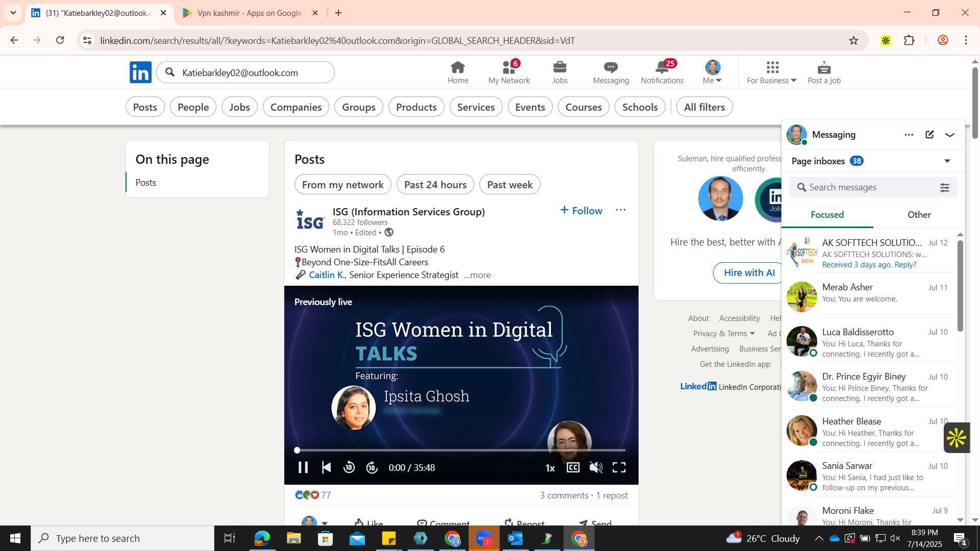Open All filters panel
The height and width of the screenshot is (551, 980).
704,107
